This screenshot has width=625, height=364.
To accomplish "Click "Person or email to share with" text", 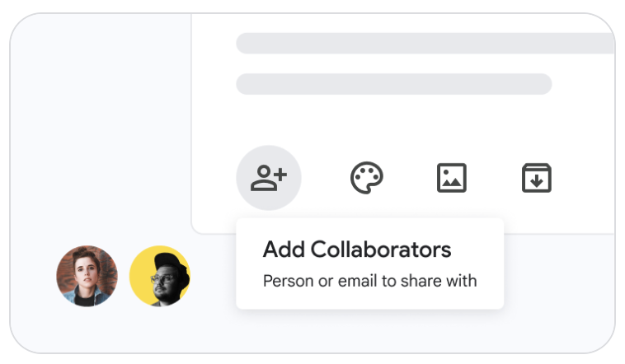I will (369, 281).
